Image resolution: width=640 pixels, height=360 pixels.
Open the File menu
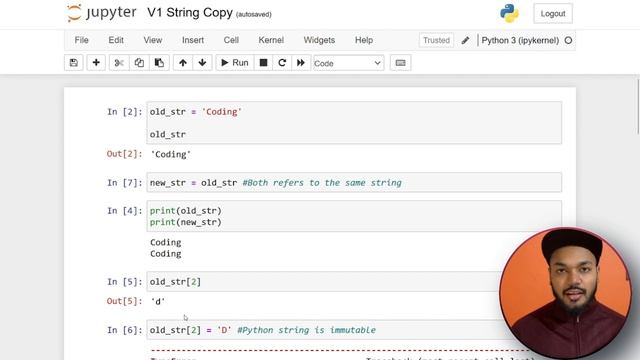81,40
